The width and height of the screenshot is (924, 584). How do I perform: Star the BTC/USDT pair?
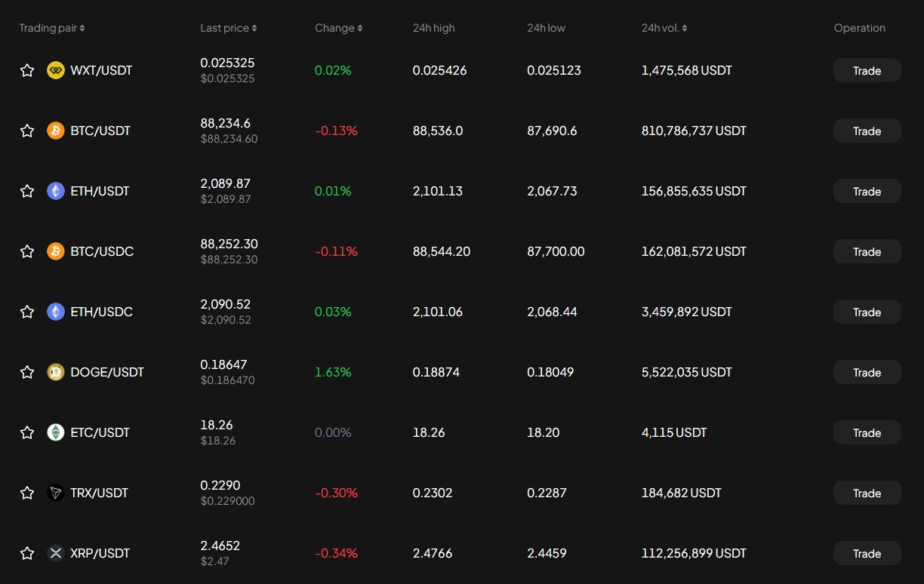[27, 131]
